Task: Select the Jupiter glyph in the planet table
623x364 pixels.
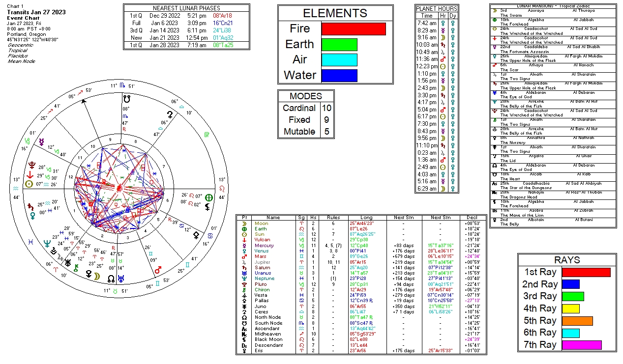Action: [x=244, y=262]
